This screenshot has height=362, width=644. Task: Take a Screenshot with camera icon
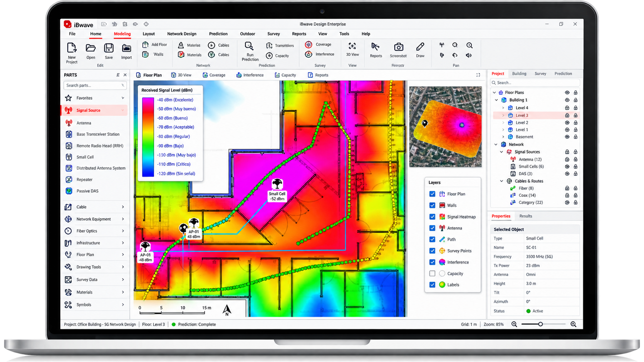point(399,47)
